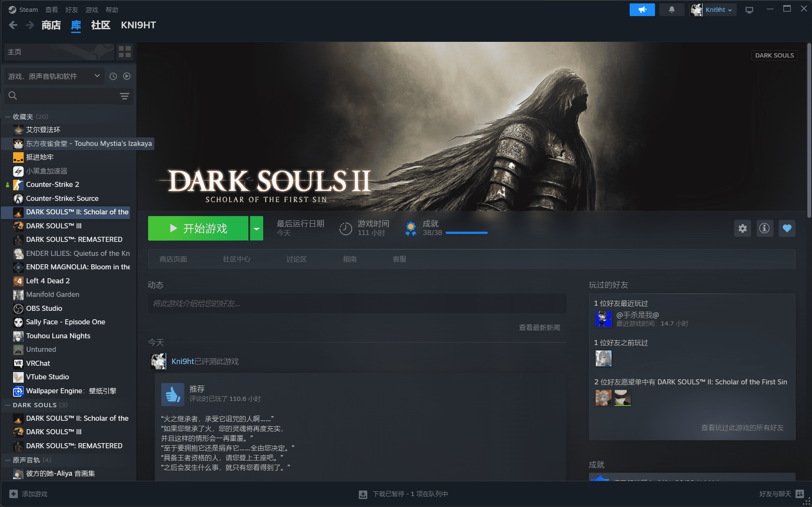Click the 主页 home button
Screen dimensions: 812x507
coord(59,52)
